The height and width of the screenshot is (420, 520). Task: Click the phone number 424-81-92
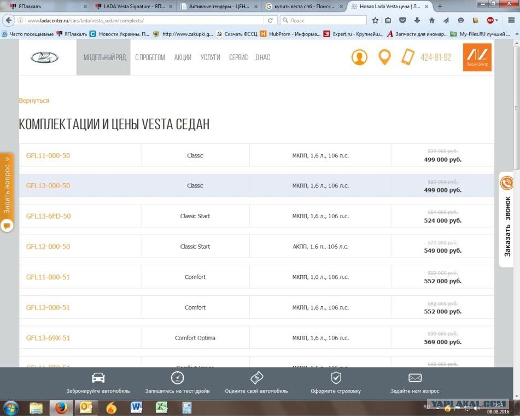coord(436,57)
